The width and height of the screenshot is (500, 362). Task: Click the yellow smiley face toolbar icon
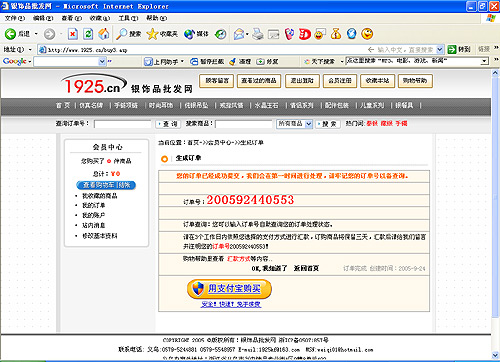tap(367, 34)
